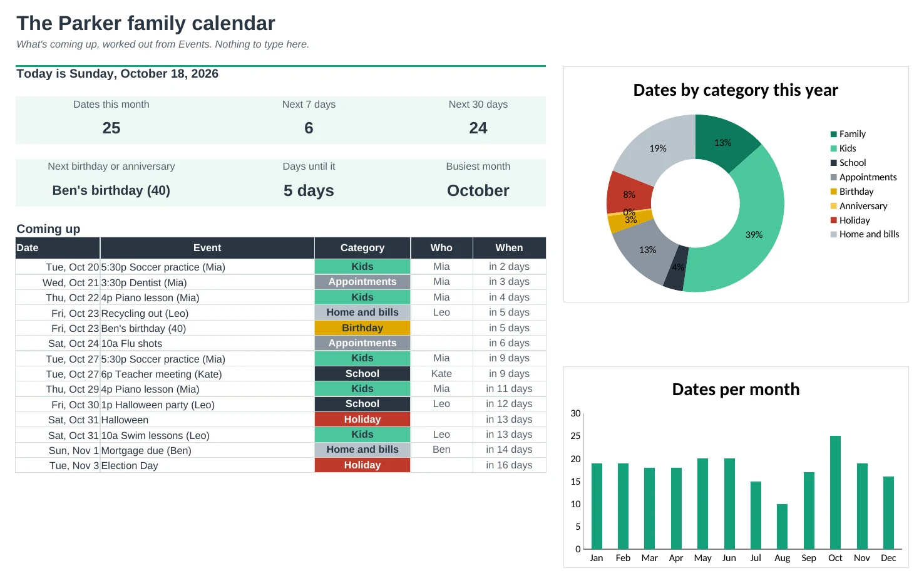
Task: Click the 13% Family donut slice
Action: [723, 143]
